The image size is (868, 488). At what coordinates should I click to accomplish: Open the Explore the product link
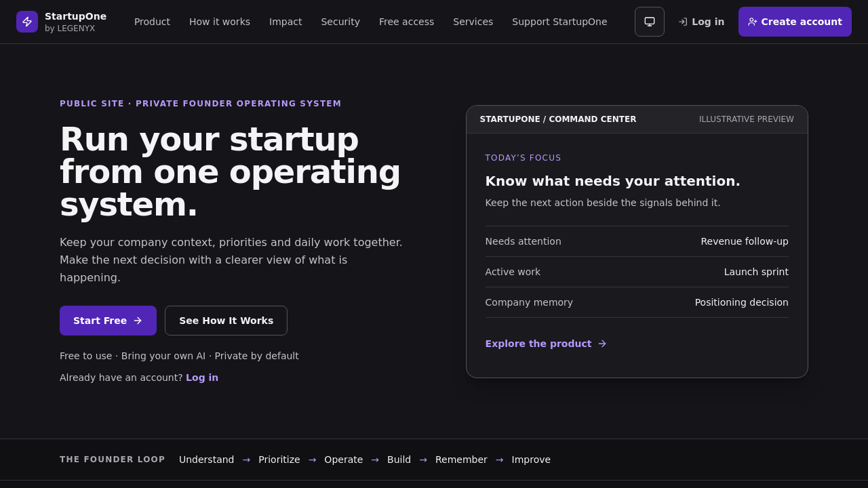pyautogui.click(x=546, y=344)
